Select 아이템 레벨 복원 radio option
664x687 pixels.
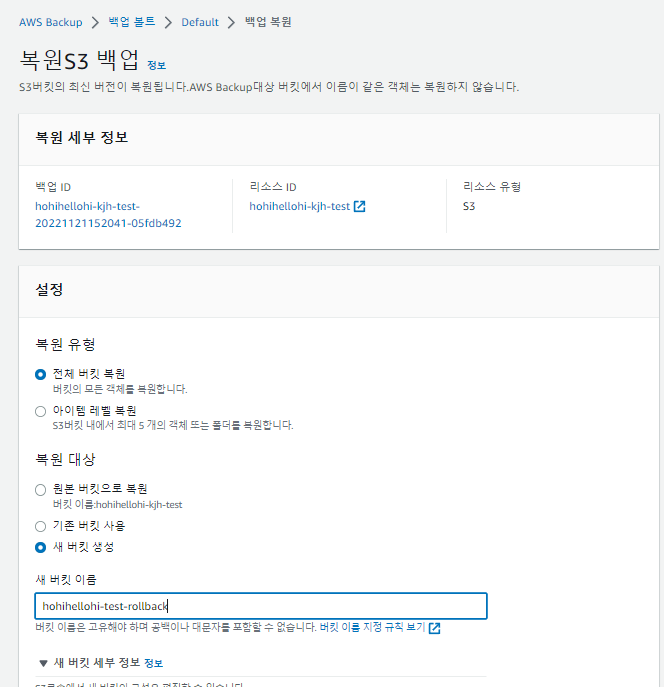(40, 411)
